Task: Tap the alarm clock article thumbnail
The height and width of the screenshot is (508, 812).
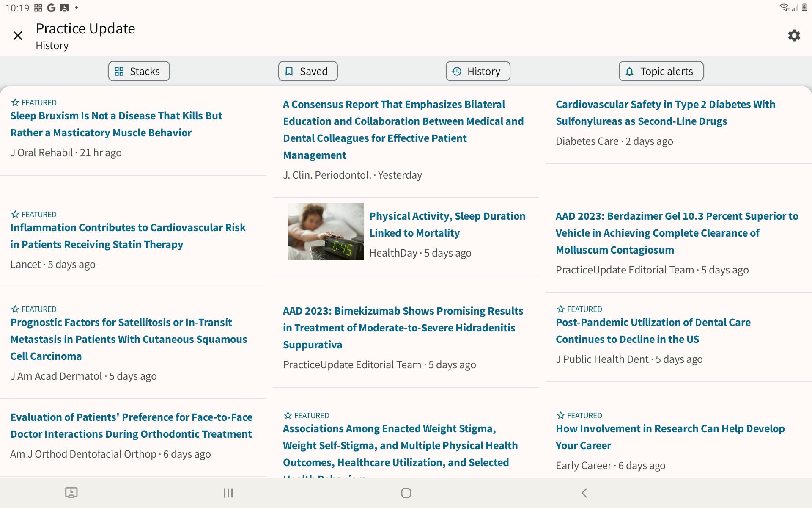Action: pos(326,232)
